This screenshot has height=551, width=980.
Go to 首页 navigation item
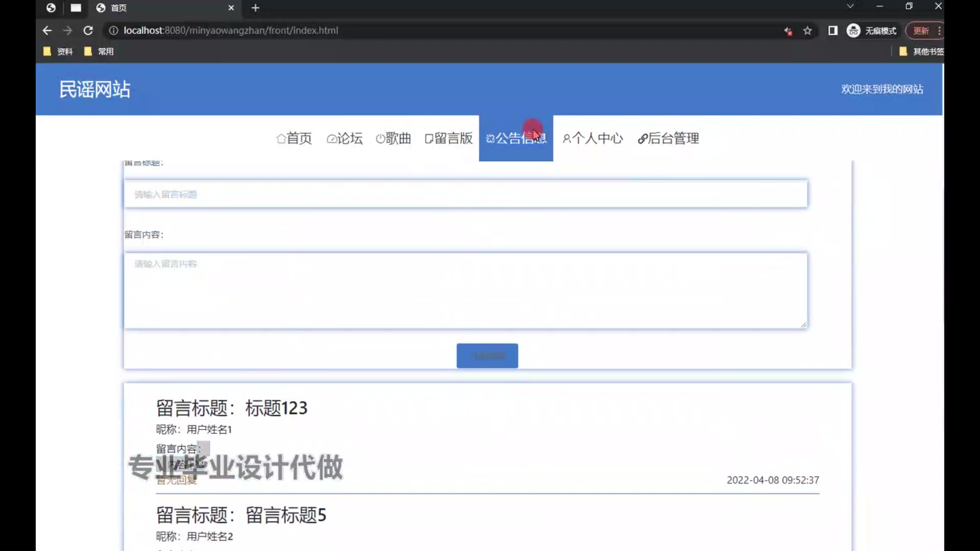(x=294, y=138)
